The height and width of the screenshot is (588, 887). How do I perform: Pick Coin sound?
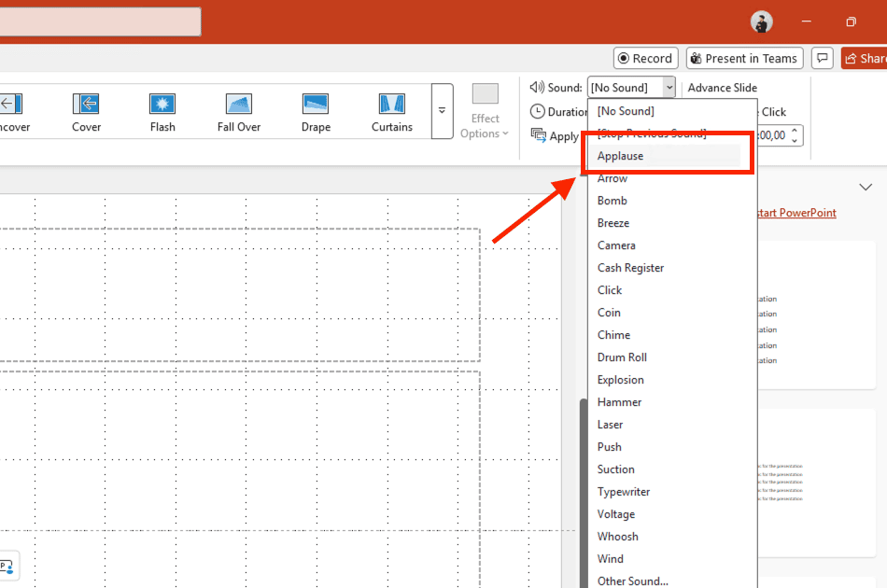point(672,313)
